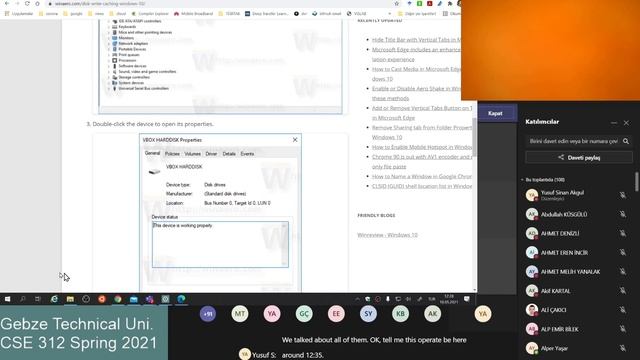Click the participants list scrollbar
The image size is (640, 360).
pyautogui.click(x=637, y=182)
